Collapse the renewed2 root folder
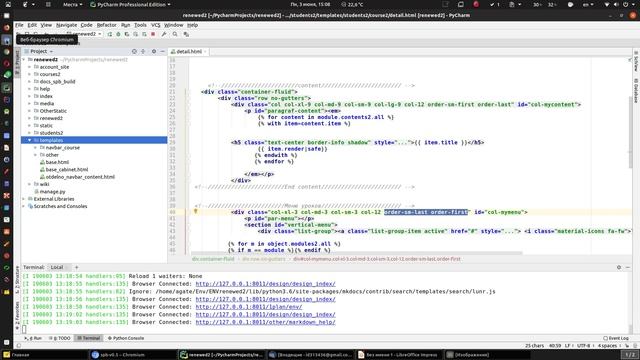Viewport: 640px width, 360px height. 24,60
